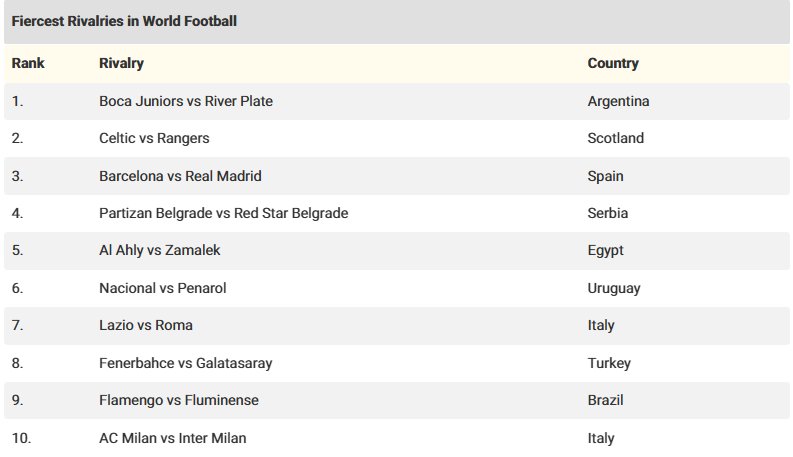The height and width of the screenshot is (457, 793).
Task: Click the Turkey country cell
Action: click(608, 363)
